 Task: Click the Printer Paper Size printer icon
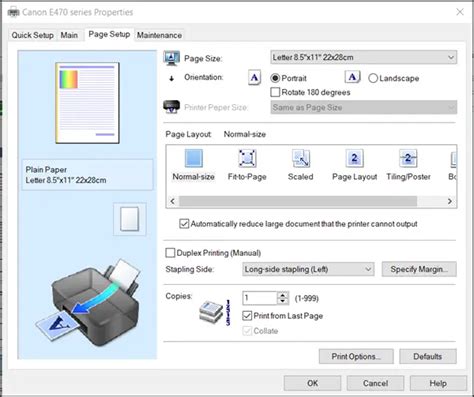click(172, 107)
